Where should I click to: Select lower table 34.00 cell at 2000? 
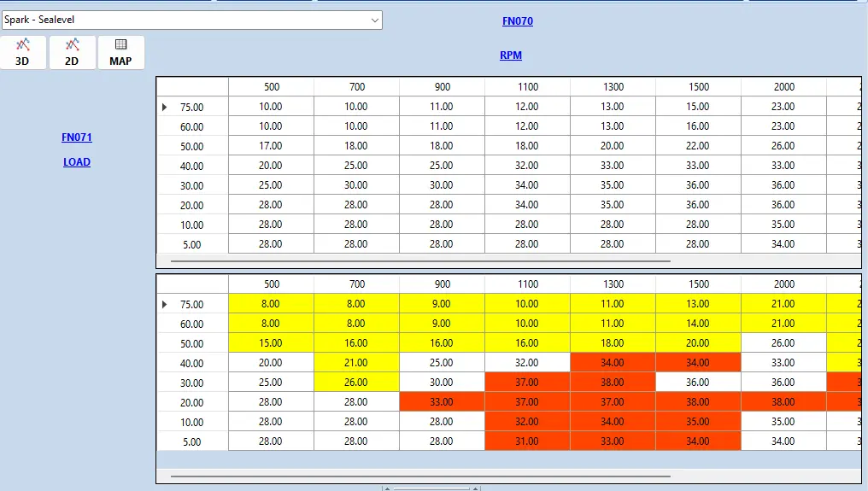pos(784,441)
